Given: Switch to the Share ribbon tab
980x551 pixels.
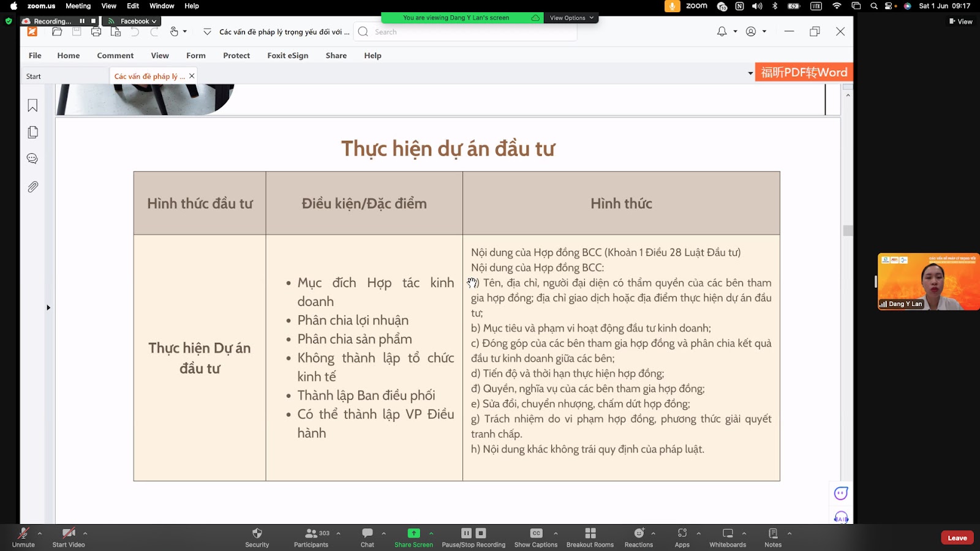Looking at the screenshot, I should pos(336,55).
